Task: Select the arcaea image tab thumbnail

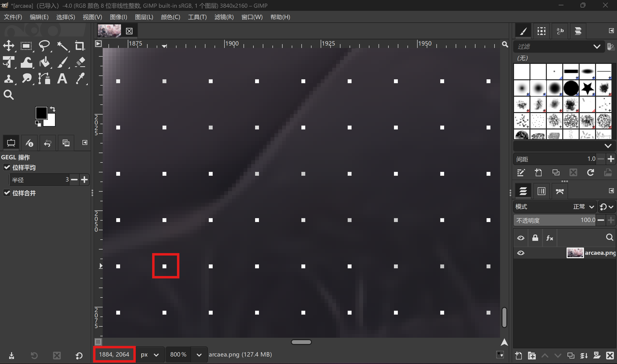Action: (x=109, y=31)
